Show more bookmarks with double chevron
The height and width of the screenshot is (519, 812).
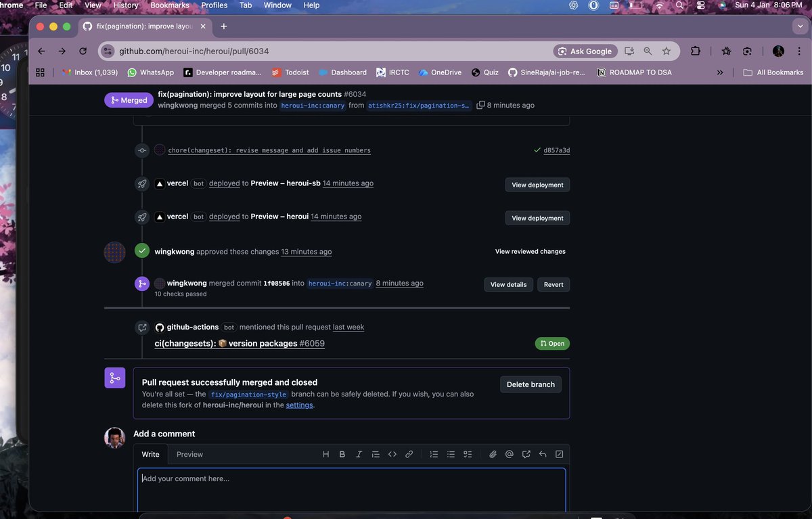point(719,72)
